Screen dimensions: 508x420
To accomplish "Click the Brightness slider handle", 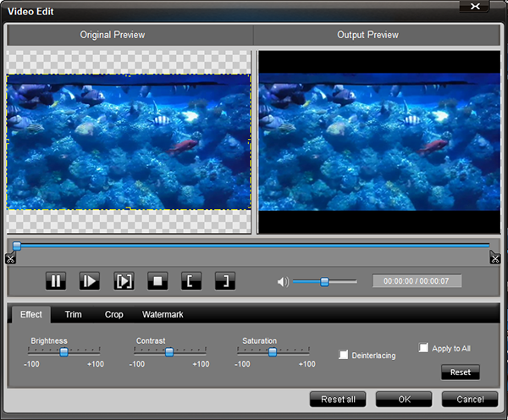I will (63, 352).
